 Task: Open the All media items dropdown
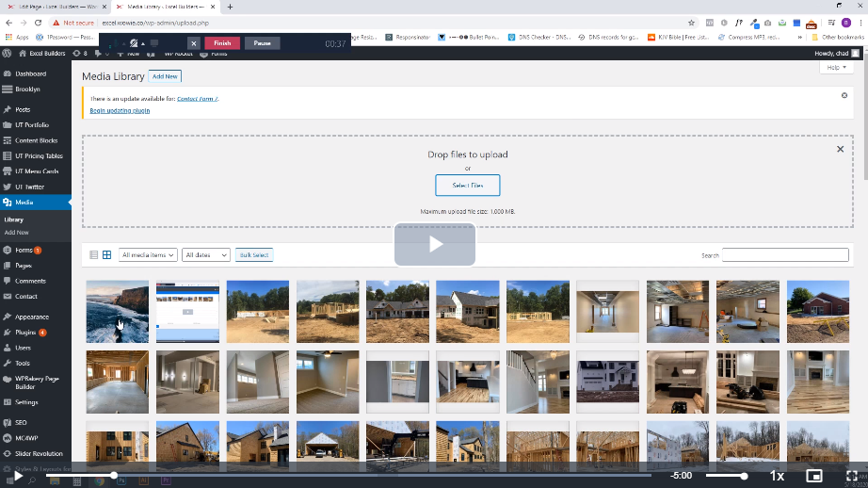[149, 255]
